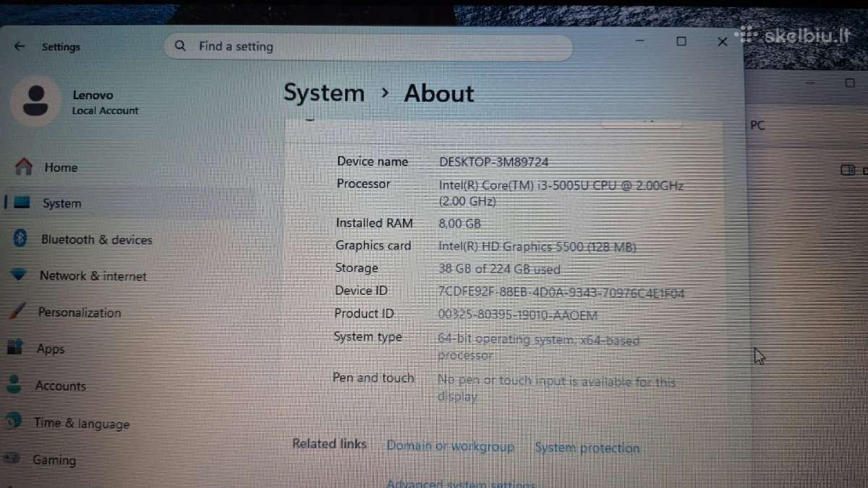Click the Graphics card label
The width and height of the screenshot is (868, 488).
click(373, 245)
